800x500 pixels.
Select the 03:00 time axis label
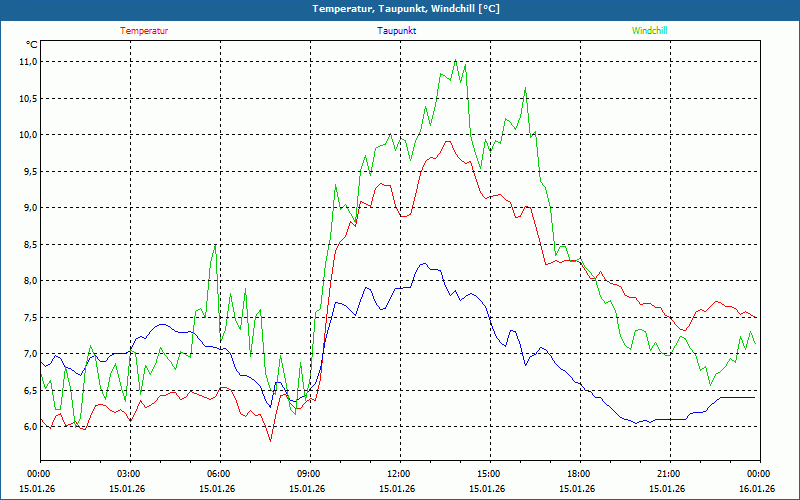pos(128,474)
